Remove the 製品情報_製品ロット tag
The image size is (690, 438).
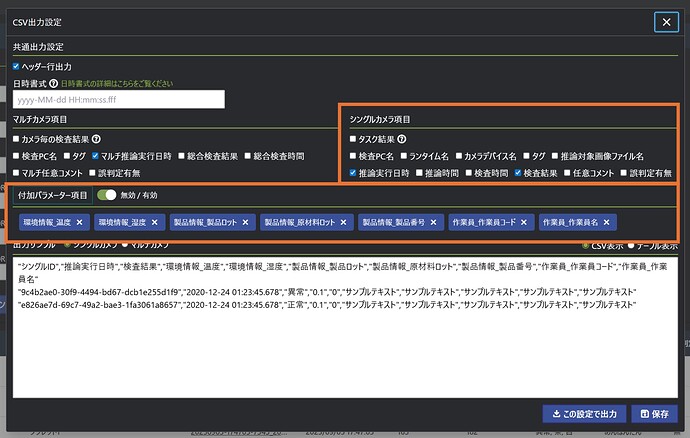point(246,222)
